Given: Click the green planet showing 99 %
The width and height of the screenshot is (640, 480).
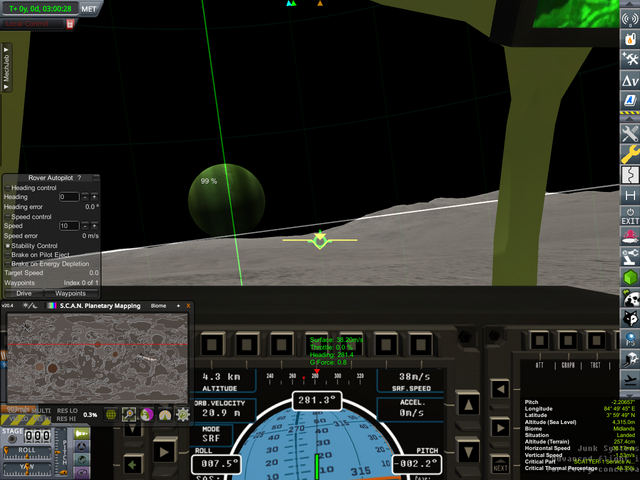Looking at the screenshot, I should click(x=226, y=200).
